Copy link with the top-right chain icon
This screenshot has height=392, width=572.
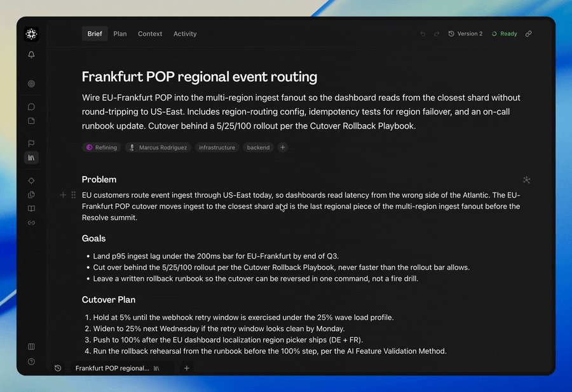pos(529,34)
